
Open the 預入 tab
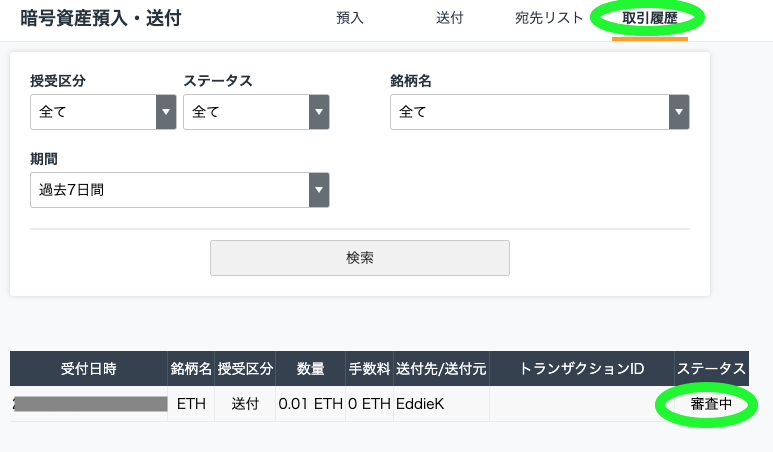click(350, 18)
